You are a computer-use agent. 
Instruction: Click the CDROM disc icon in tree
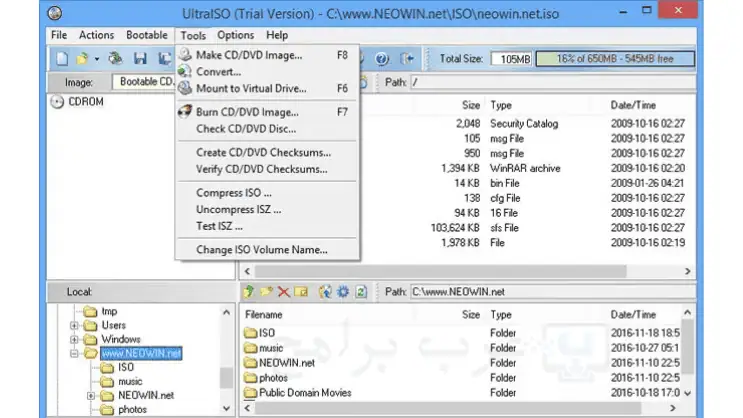point(57,102)
